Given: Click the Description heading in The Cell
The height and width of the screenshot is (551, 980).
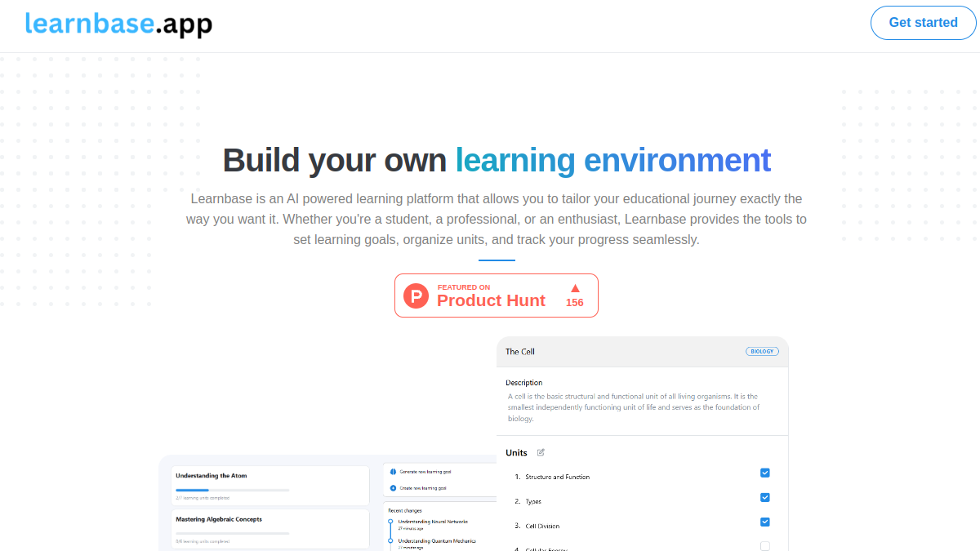Looking at the screenshot, I should [x=524, y=382].
